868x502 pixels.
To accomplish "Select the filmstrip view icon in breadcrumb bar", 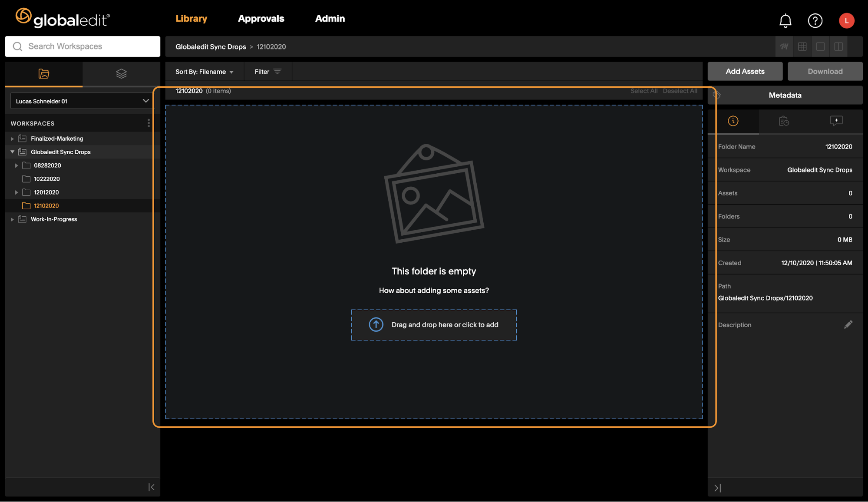I will (x=784, y=46).
